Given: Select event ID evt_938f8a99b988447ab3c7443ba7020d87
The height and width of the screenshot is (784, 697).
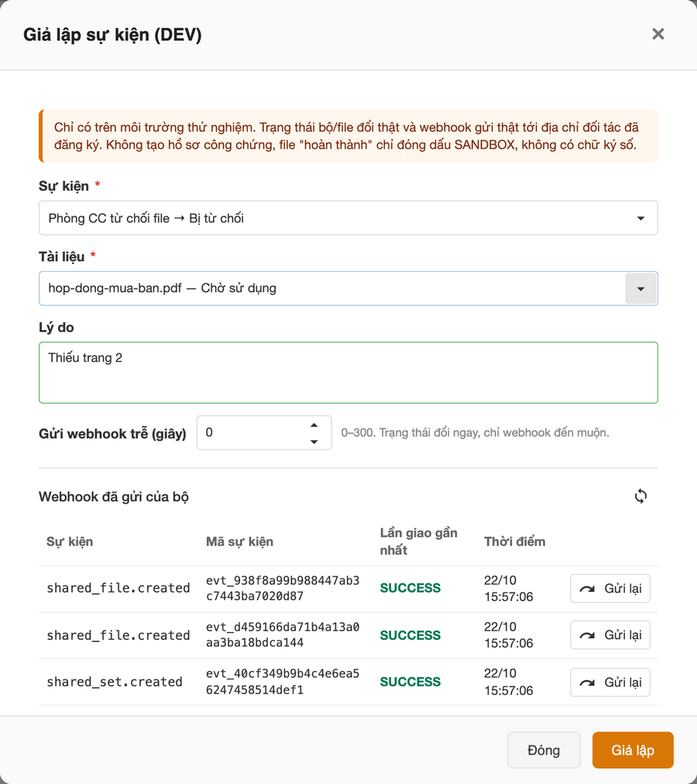Looking at the screenshot, I should [283, 588].
